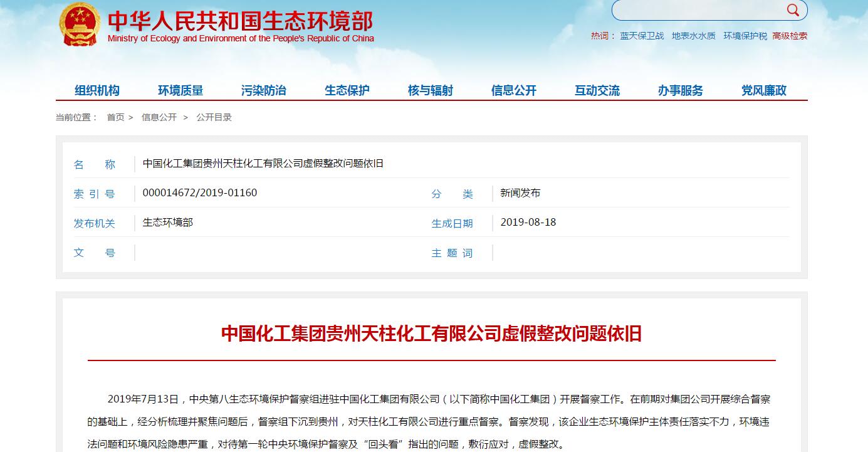Click hot word 蓝天保卫战
Image resolution: width=868 pixels, height=452 pixels.
coord(642,36)
